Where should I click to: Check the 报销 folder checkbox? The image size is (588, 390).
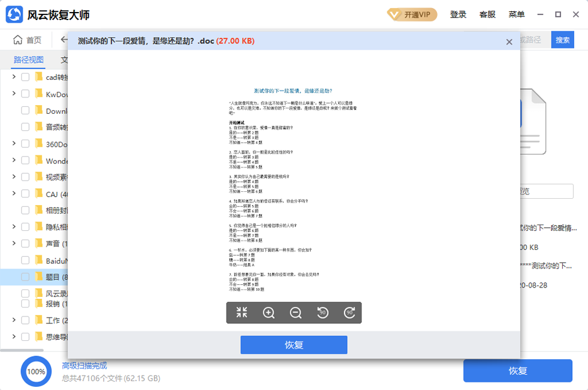[x=25, y=303]
